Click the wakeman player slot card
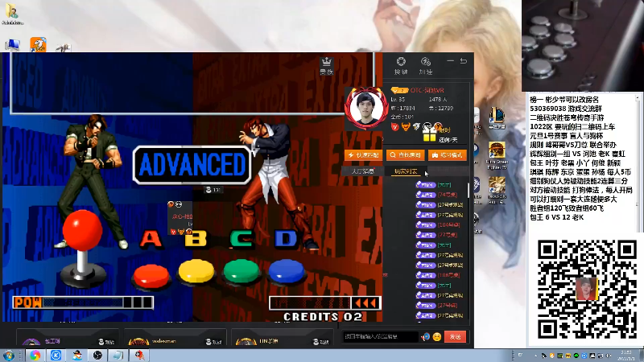644x362 pixels. (x=175, y=338)
